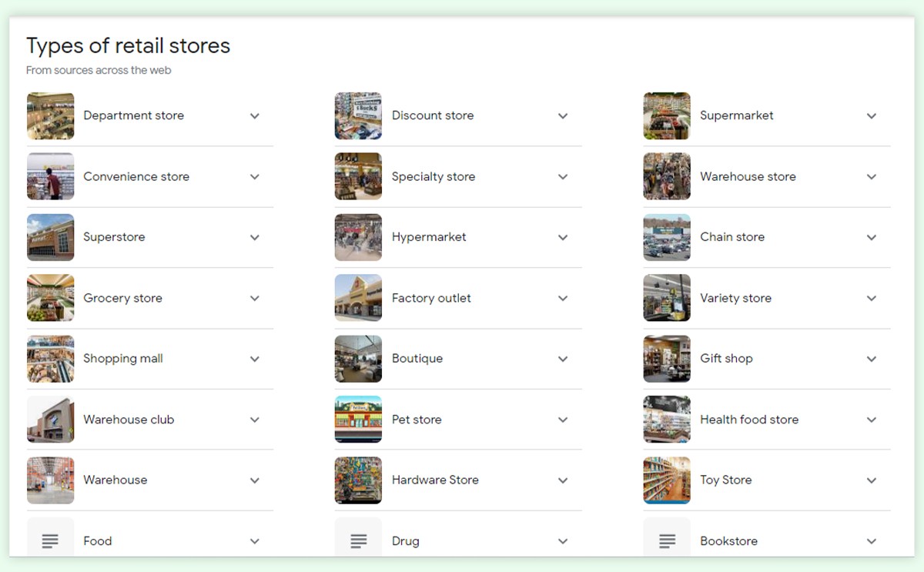Expand the Hypermarket chevron
Screen dimensions: 924x572
563,238
